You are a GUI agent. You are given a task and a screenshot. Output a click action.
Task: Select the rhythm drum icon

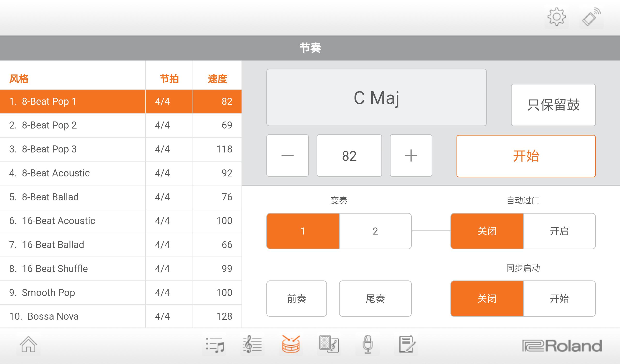pyautogui.click(x=291, y=344)
